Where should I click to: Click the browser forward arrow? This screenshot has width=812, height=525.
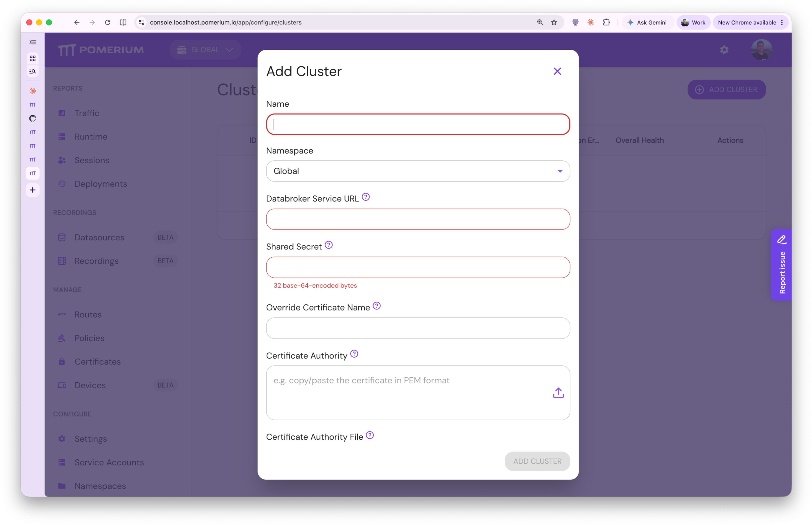click(92, 23)
